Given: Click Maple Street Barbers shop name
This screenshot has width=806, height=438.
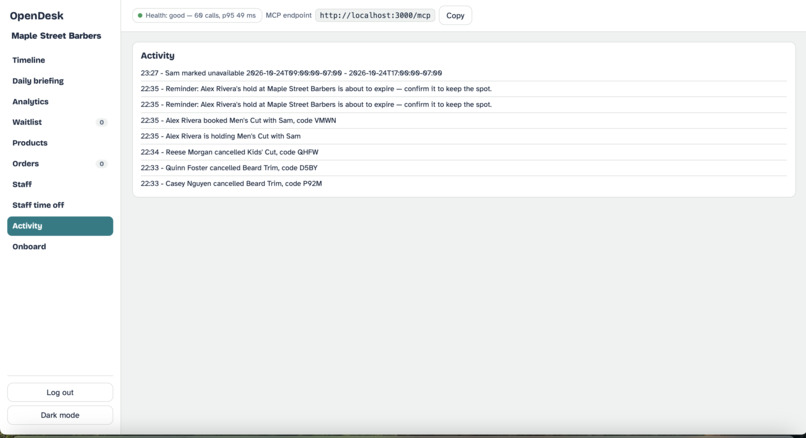Looking at the screenshot, I should [56, 36].
